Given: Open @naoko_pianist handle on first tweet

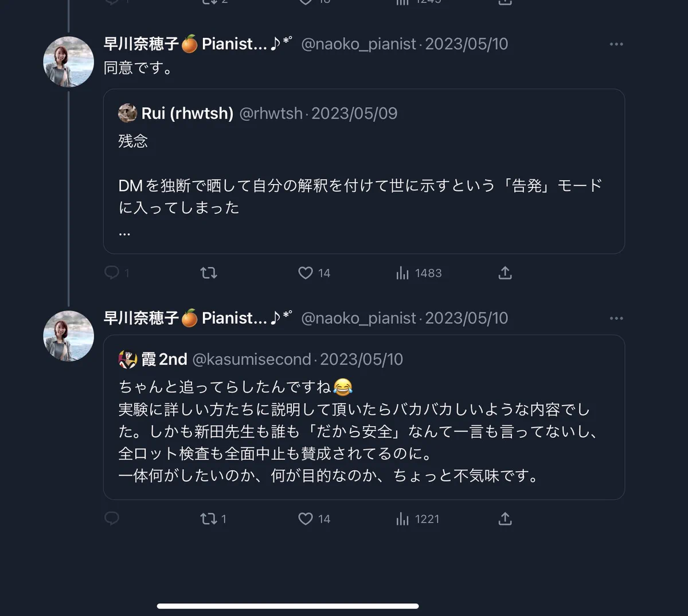Looking at the screenshot, I should tap(359, 44).
